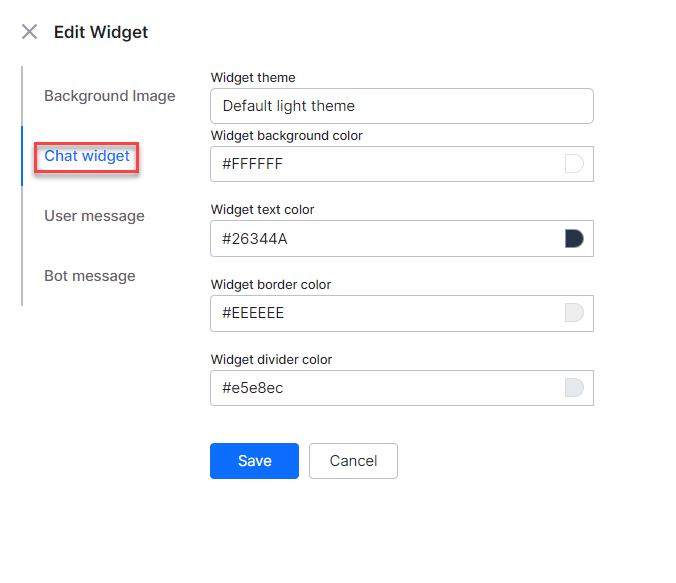Screen dimensions: 676x583
Task: Open the dark navy text color swatch
Action: click(x=574, y=239)
